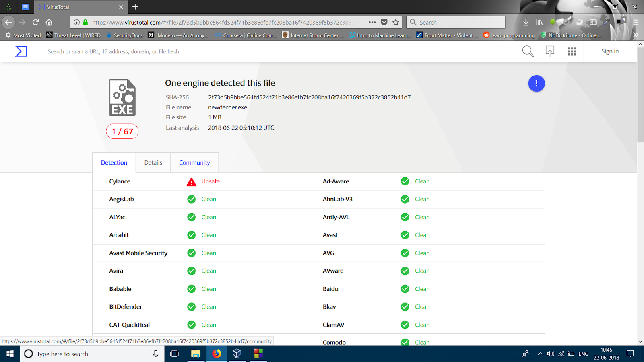Open the NoDistribute bookmark
This screenshot has height=362, width=644.
point(571,35)
